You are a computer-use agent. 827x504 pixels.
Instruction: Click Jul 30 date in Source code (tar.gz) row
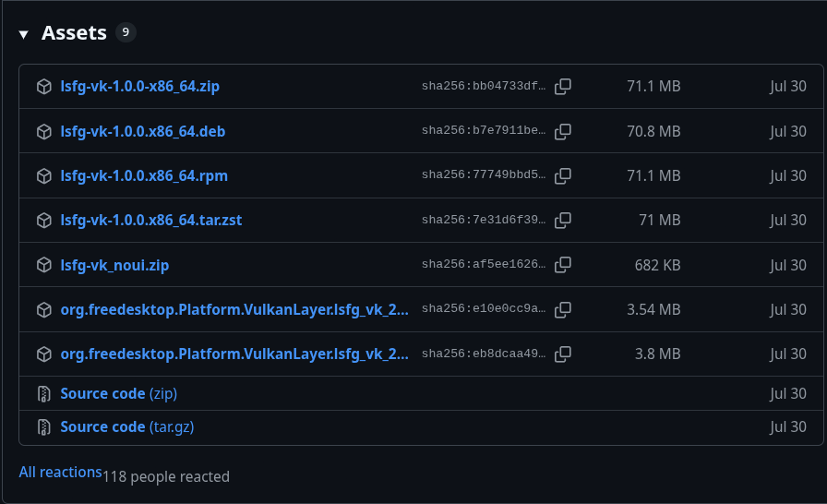click(787, 427)
